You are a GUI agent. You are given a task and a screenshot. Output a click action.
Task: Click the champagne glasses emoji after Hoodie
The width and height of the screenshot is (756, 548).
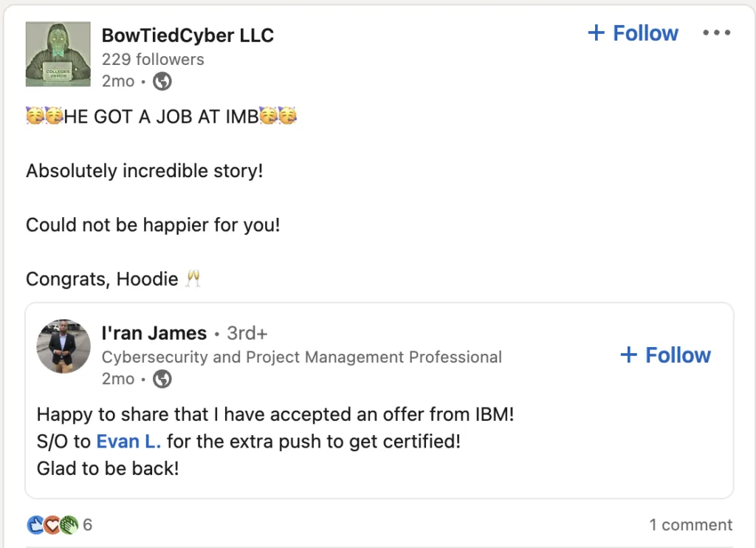193,279
